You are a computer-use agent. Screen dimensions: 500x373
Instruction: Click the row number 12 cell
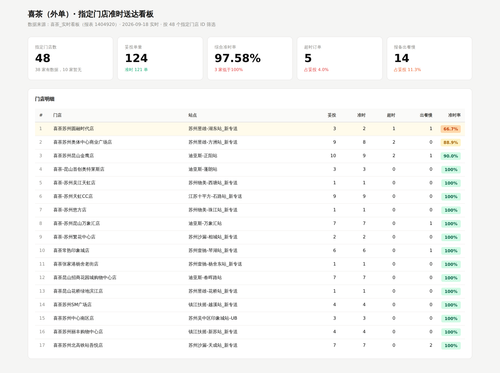click(x=42, y=278)
